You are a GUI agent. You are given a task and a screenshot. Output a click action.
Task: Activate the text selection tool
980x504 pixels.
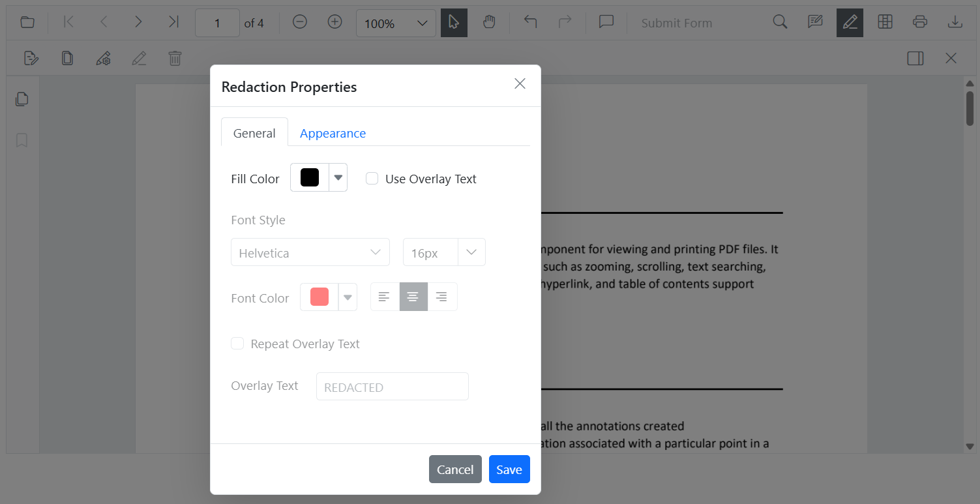point(454,22)
